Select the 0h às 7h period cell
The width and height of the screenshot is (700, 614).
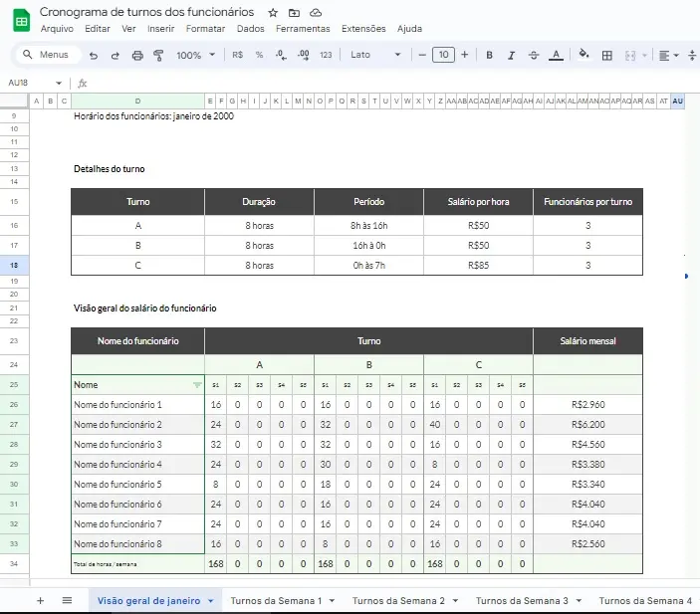point(368,265)
